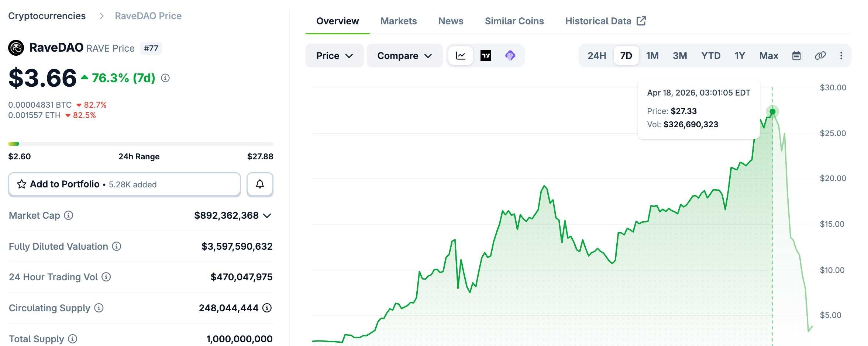Open the calendar date range picker
Viewport: 868px width, 346px height.
pyautogui.click(x=796, y=56)
